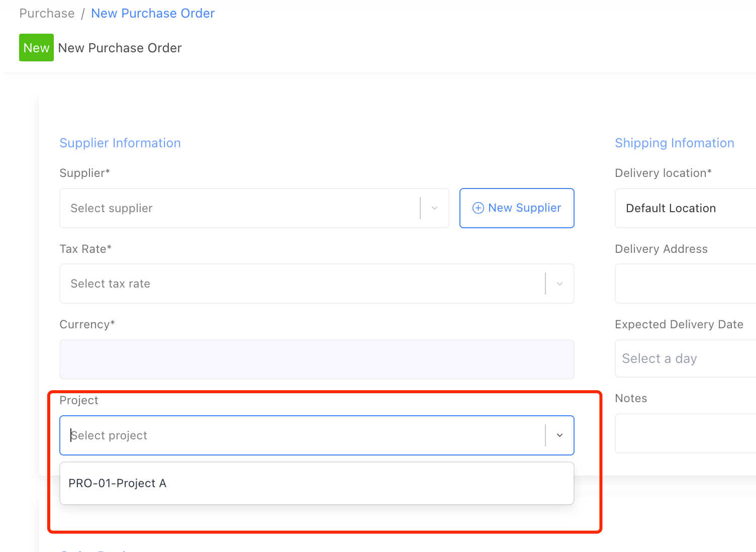Collapse the project dropdown using its chevron

(559, 435)
